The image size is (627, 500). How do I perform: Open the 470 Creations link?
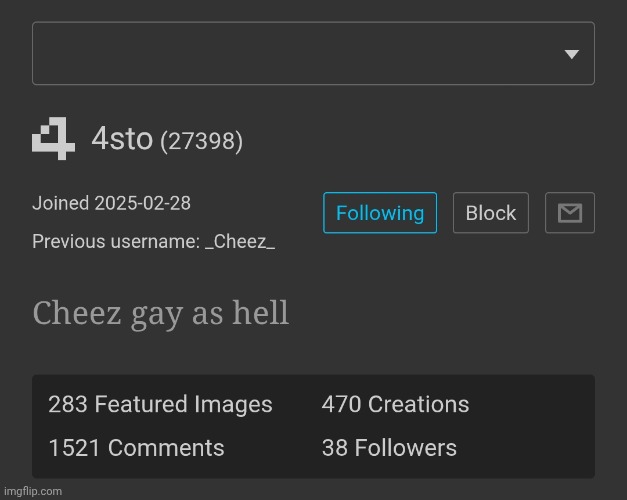point(395,404)
